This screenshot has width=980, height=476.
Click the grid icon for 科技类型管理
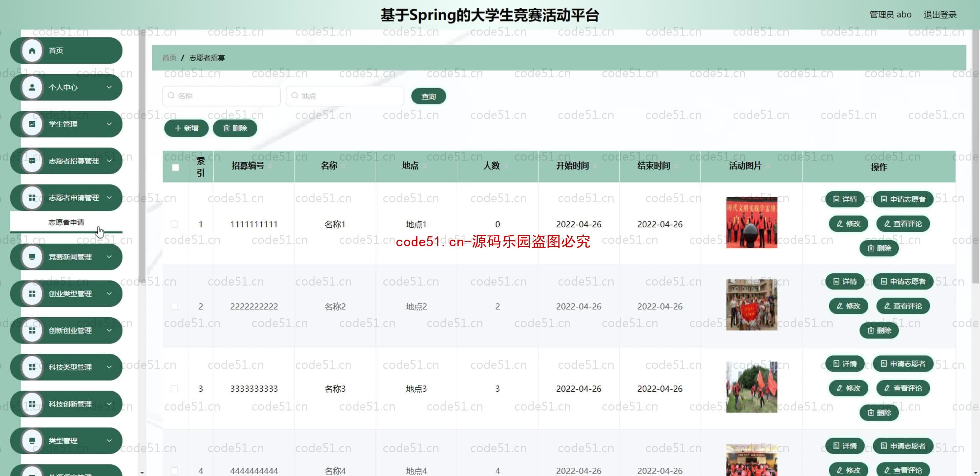click(32, 367)
